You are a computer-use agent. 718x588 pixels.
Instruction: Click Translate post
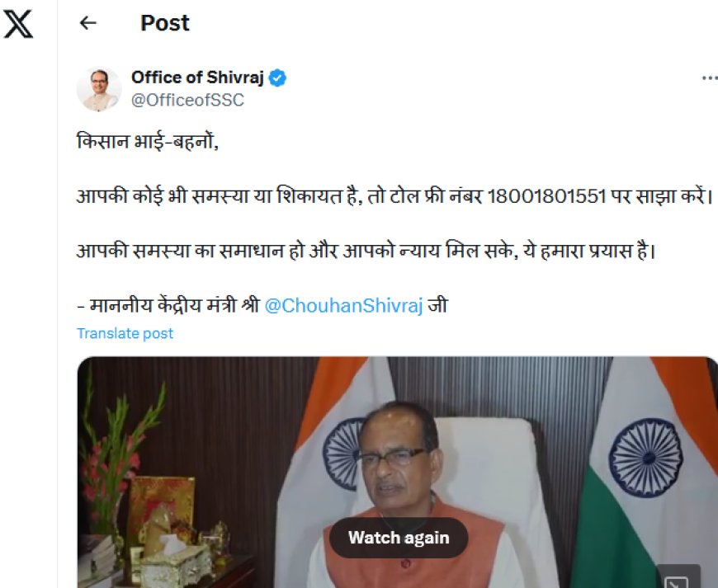click(125, 333)
